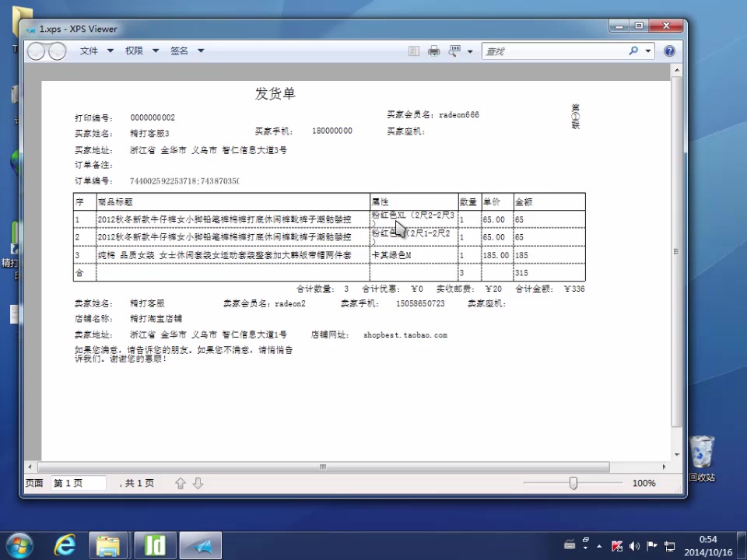This screenshot has width=747, height=560.
Task: Open the 文件 menu
Action: point(89,51)
